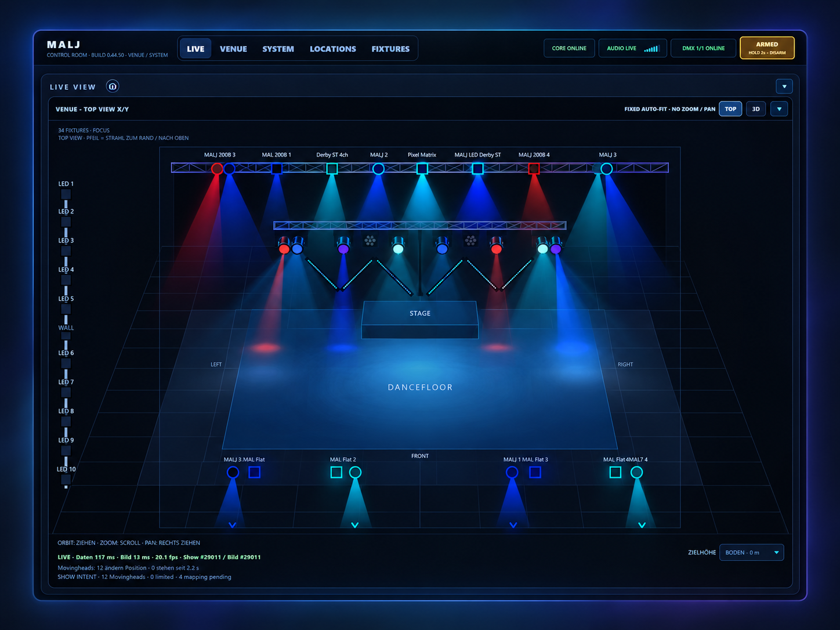
Task: Select the MALJ 3 front moving head circle
Action: (x=233, y=472)
